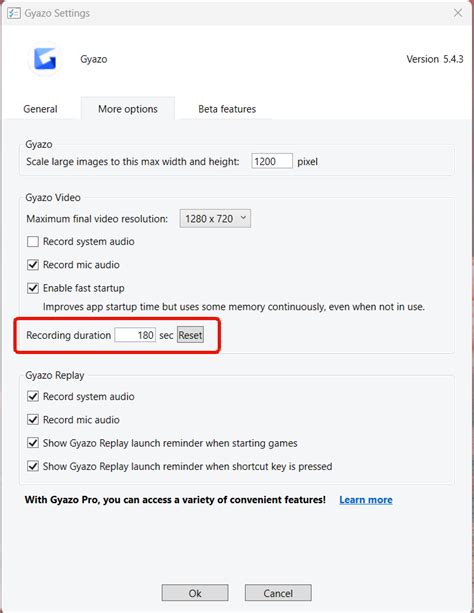Click the Gyazo app logo icon

point(45,59)
